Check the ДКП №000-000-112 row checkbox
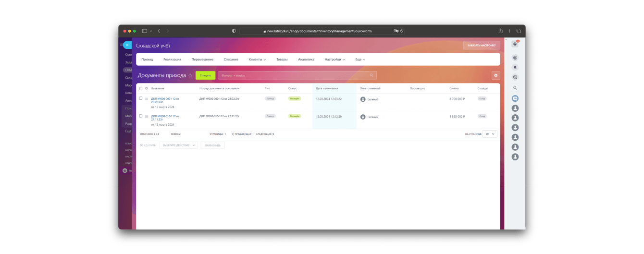Image resolution: width=644 pixels, height=254 pixels. click(x=141, y=98)
